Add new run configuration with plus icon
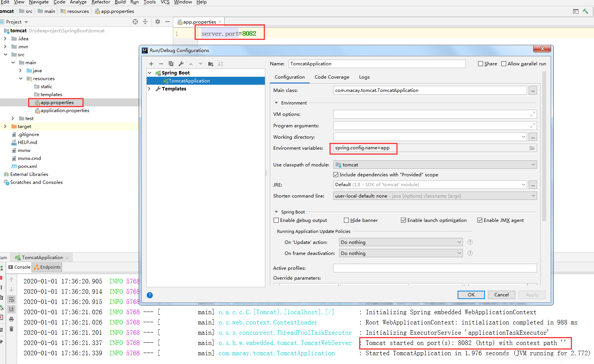Screen dimensions: 594x364 pos(151,64)
